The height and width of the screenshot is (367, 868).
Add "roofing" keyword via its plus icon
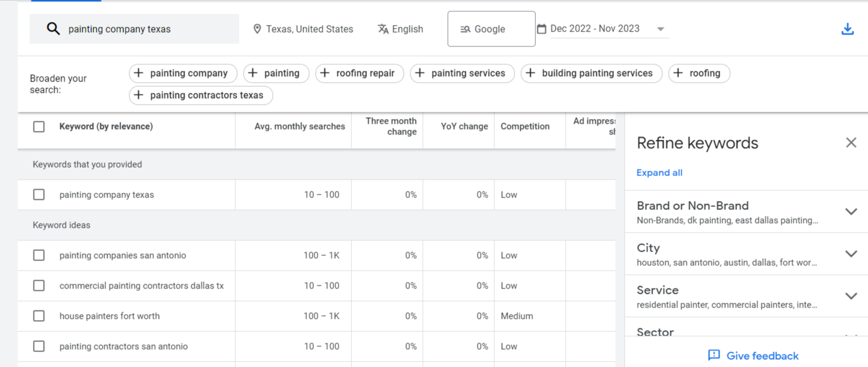point(679,73)
